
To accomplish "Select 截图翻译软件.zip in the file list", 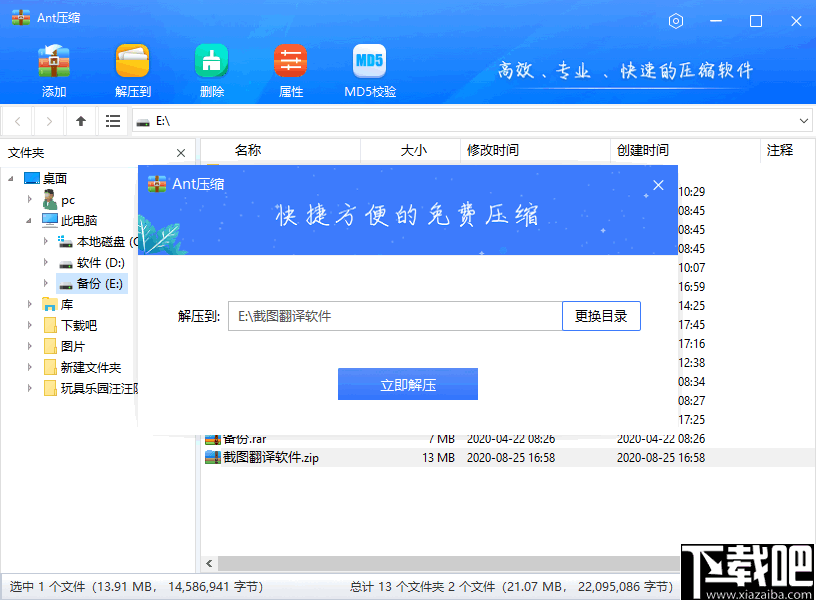I will 280,457.
